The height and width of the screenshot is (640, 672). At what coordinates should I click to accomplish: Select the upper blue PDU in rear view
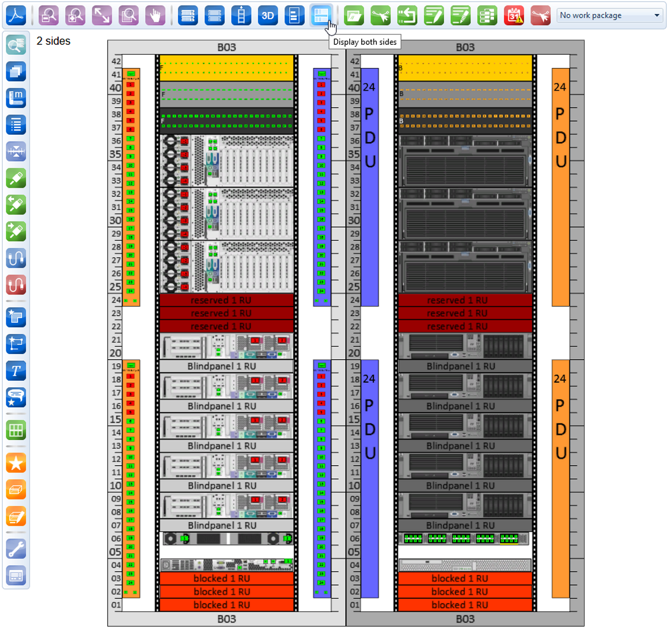click(370, 187)
